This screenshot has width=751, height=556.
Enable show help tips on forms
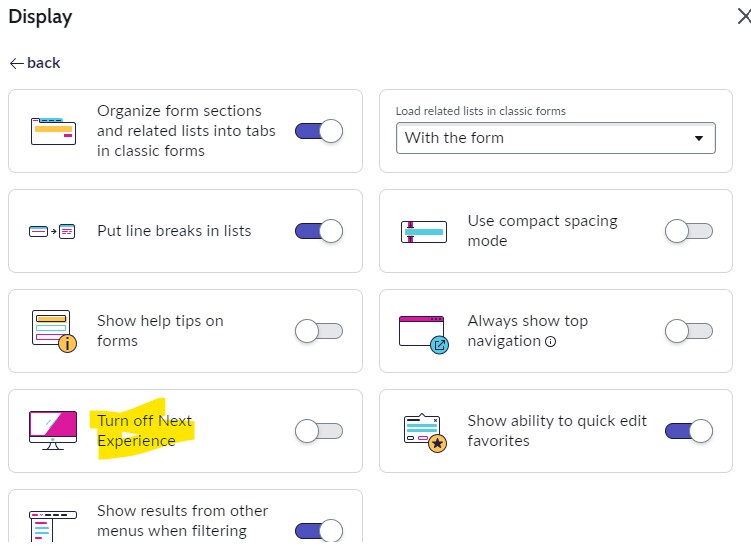click(319, 331)
